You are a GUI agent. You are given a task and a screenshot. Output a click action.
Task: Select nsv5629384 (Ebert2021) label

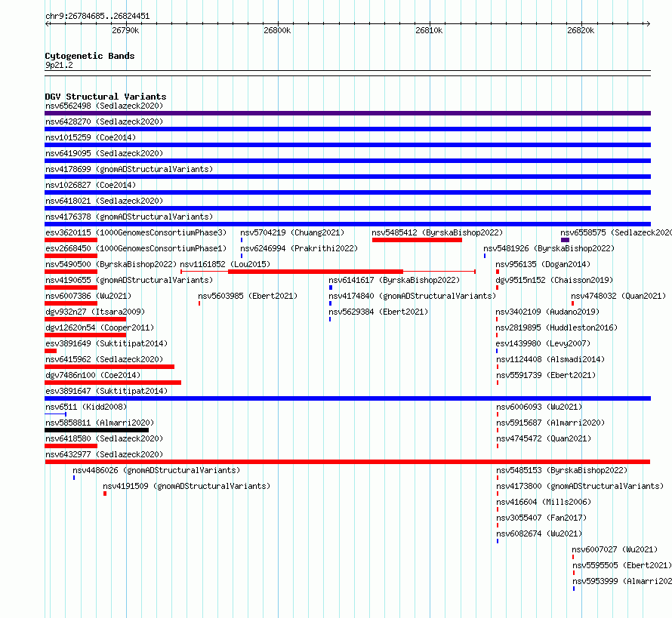point(378,312)
